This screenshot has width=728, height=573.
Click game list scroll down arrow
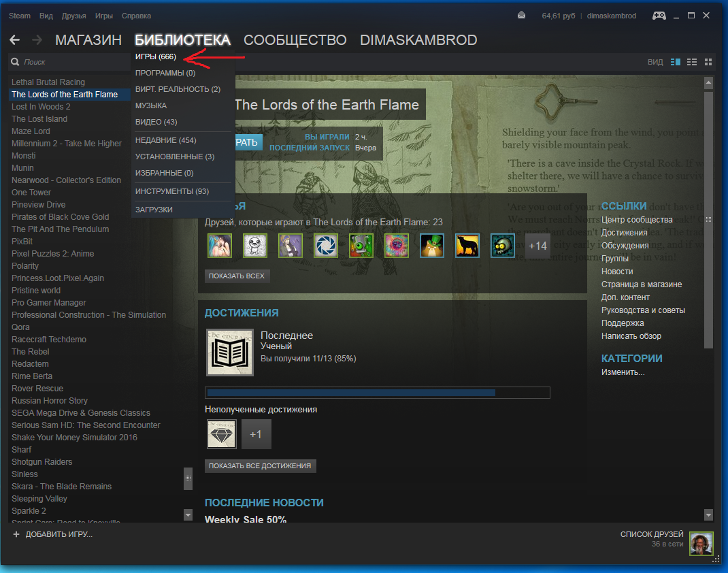click(x=188, y=514)
